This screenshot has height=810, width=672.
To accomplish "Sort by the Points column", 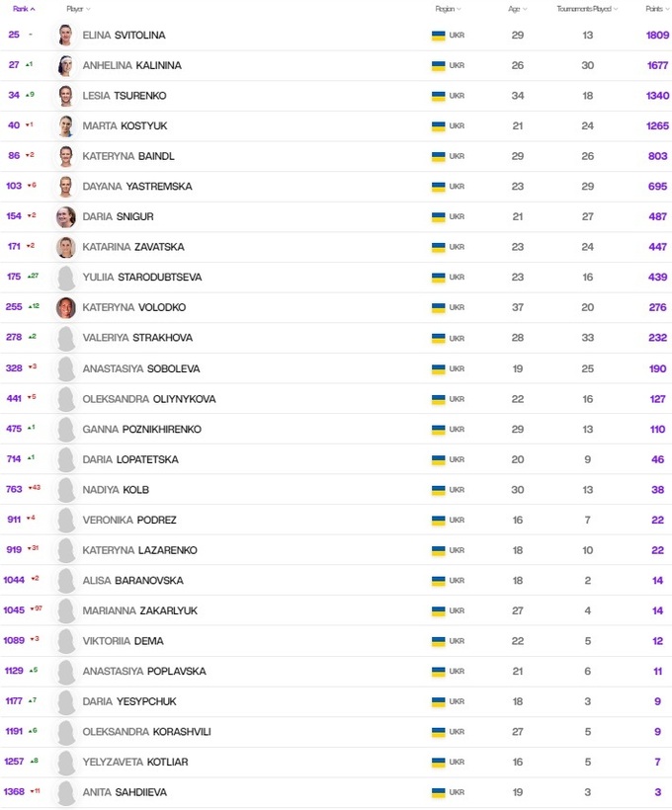I will click(x=656, y=9).
